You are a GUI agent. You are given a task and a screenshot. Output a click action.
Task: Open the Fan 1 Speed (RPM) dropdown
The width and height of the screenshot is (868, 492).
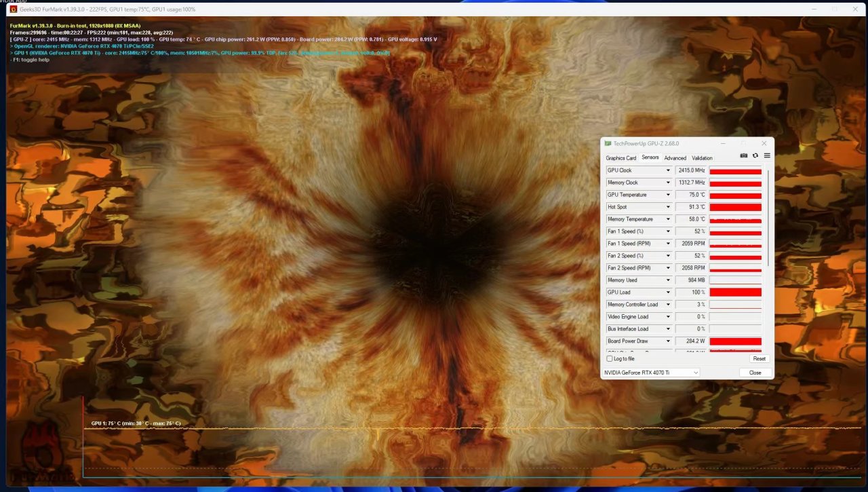coord(668,244)
